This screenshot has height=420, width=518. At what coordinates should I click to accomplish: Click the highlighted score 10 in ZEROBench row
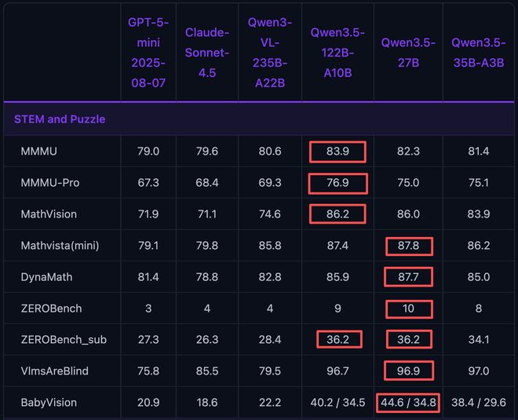408,309
